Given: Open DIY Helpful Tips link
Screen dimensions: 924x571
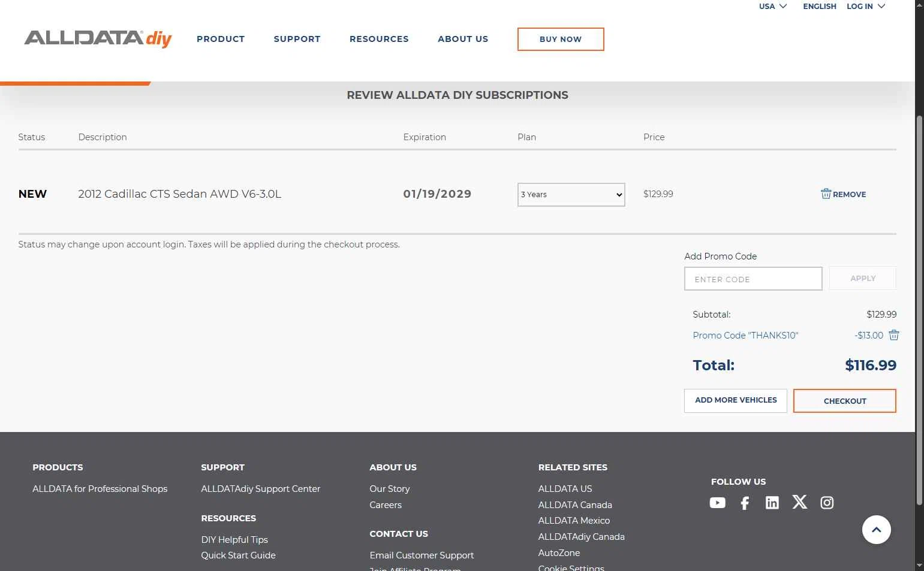Looking at the screenshot, I should coord(234,540).
